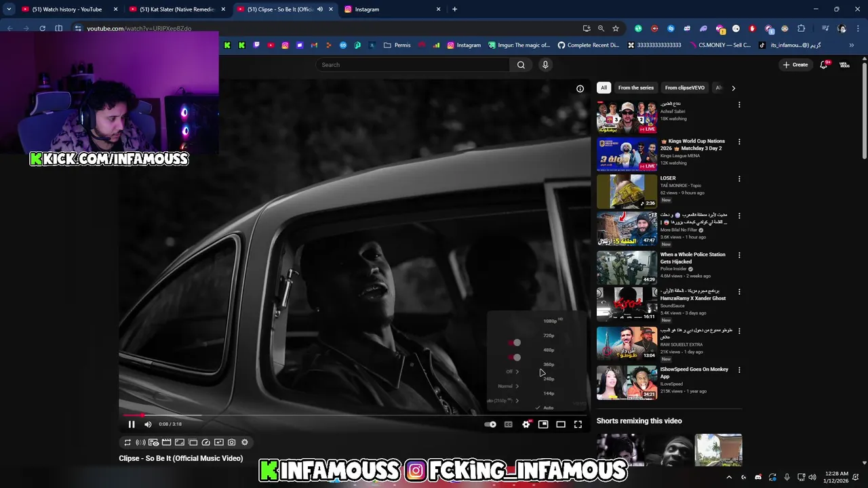Open the Police Station Gets Hijacked thumbnail

(x=627, y=268)
